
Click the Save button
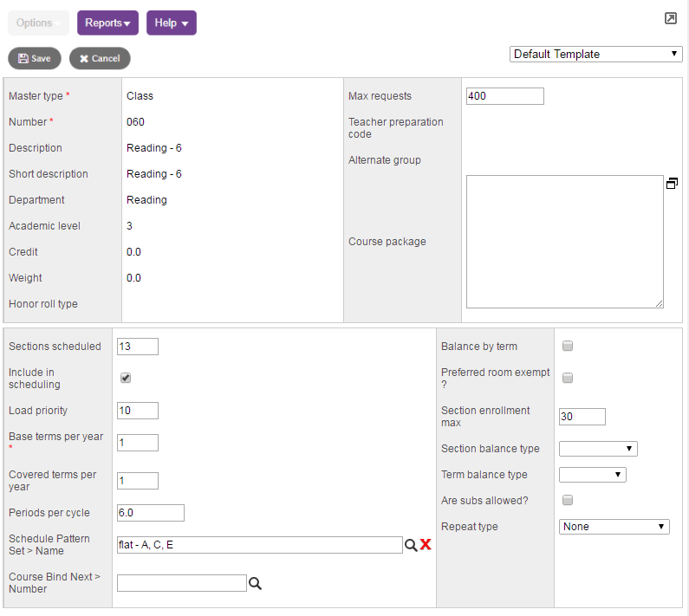(x=35, y=59)
